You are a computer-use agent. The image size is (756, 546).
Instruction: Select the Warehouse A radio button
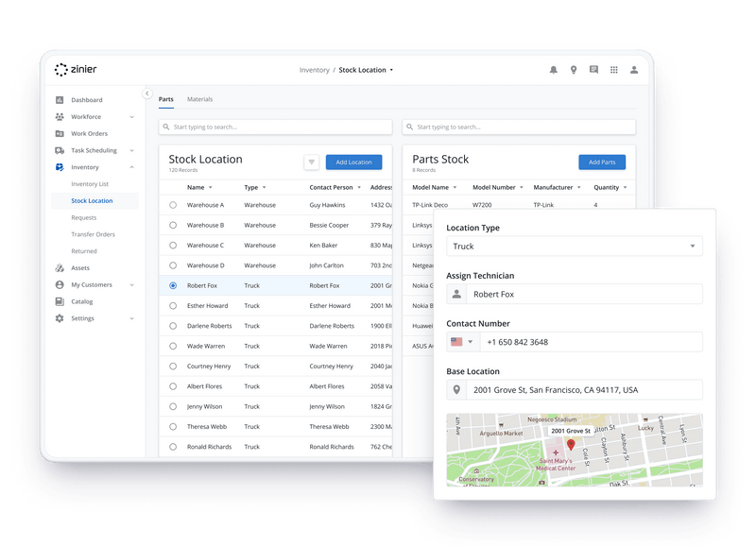[172, 204]
